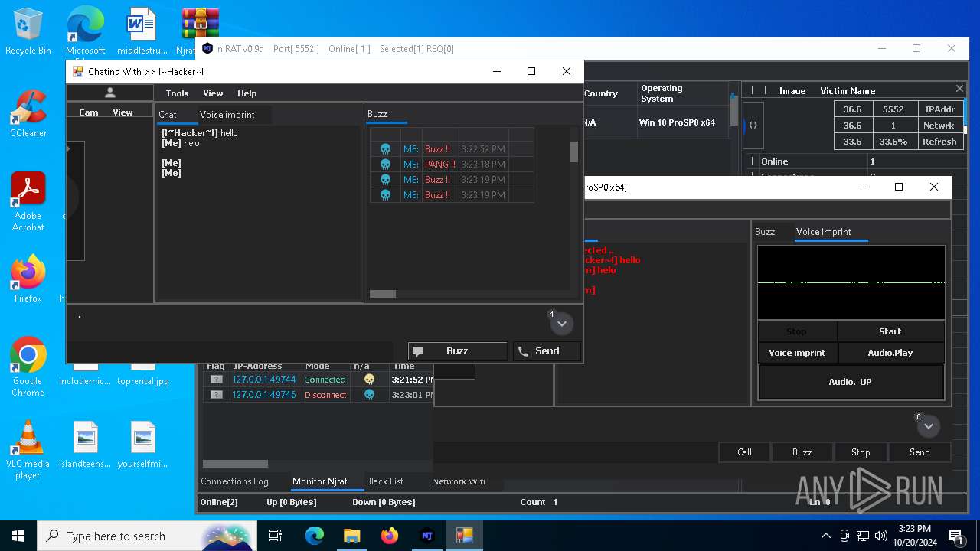Open VLC media player desktop icon

pos(28,450)
